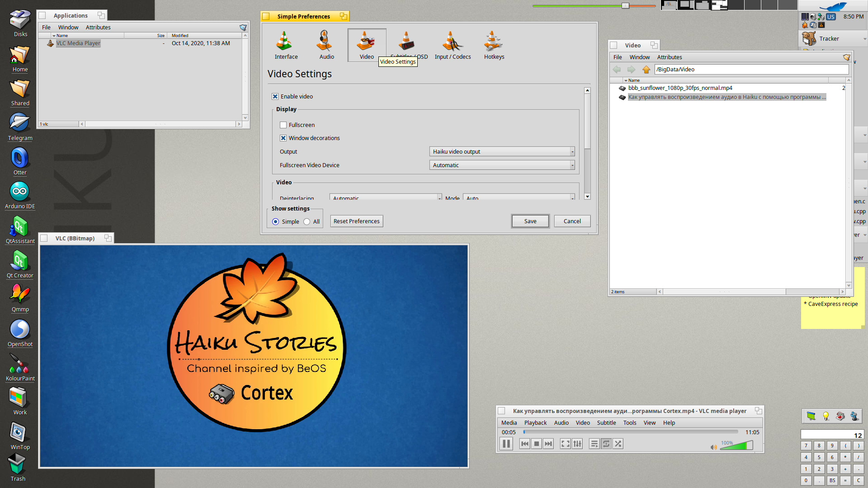
Task: Launch OpenShot desktop icon
Action: click(x=20, y=333)
